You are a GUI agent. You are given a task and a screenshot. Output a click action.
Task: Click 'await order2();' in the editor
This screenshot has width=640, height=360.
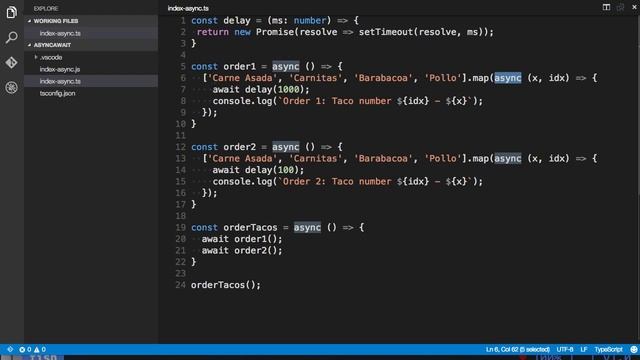[242, 250]
